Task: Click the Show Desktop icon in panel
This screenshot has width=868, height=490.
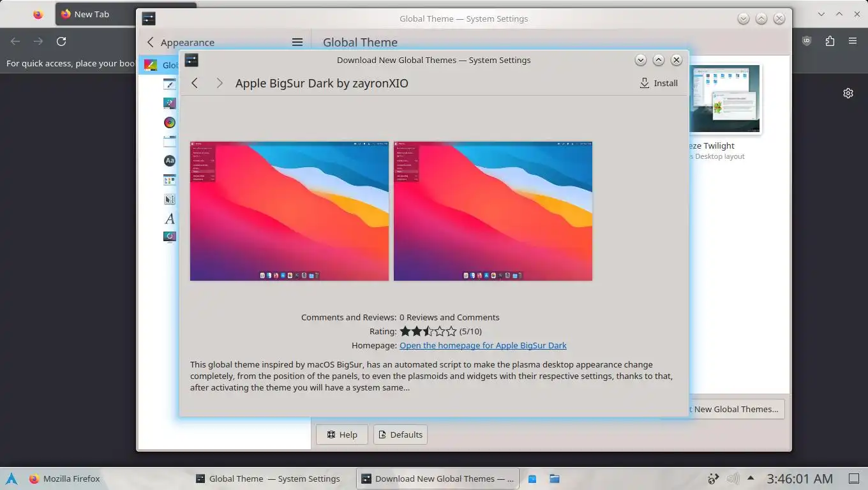Action: [x=854, y=479]
